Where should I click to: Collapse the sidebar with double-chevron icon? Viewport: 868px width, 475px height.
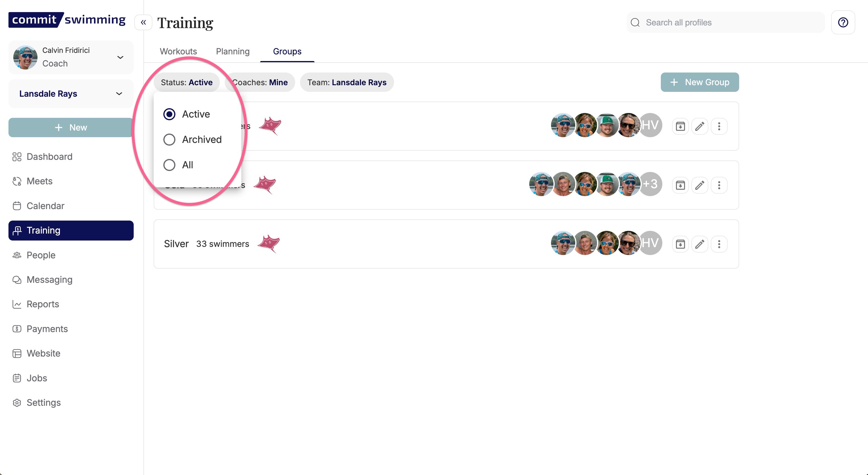[143, 23]
